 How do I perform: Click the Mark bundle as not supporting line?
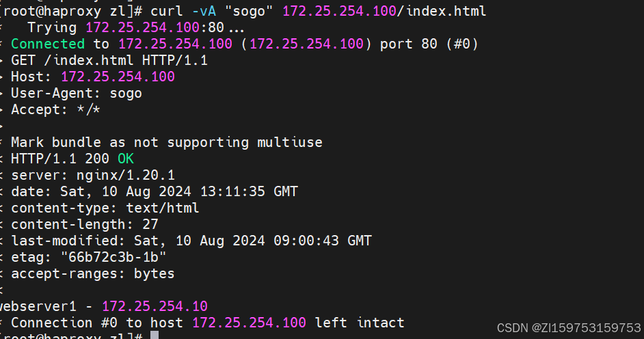pyautogui.click(x=167, y=142)
